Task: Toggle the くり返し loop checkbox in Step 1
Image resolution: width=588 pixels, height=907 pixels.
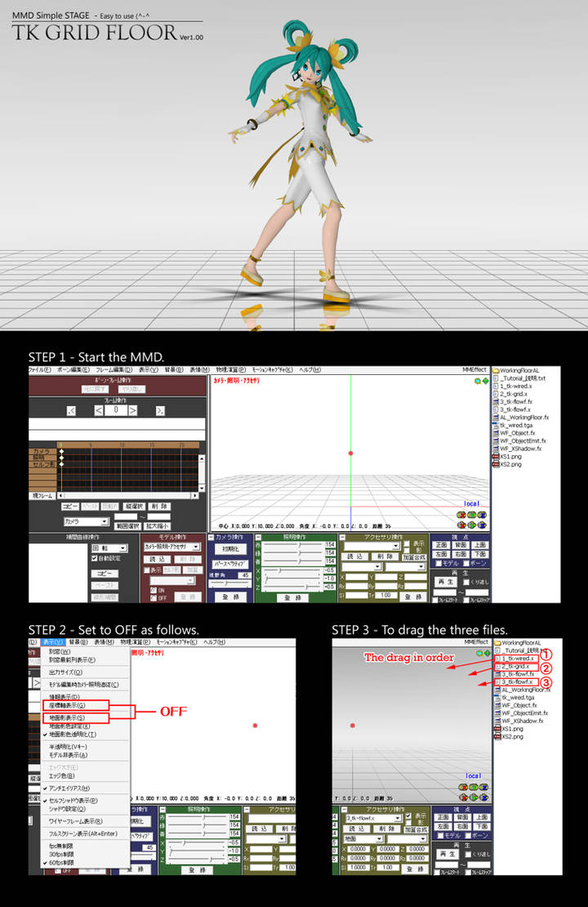Action: click(x=466, y=582)
